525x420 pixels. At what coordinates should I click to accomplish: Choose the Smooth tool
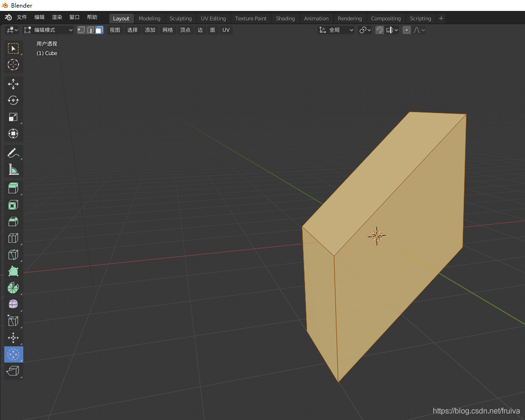point(13,304)
